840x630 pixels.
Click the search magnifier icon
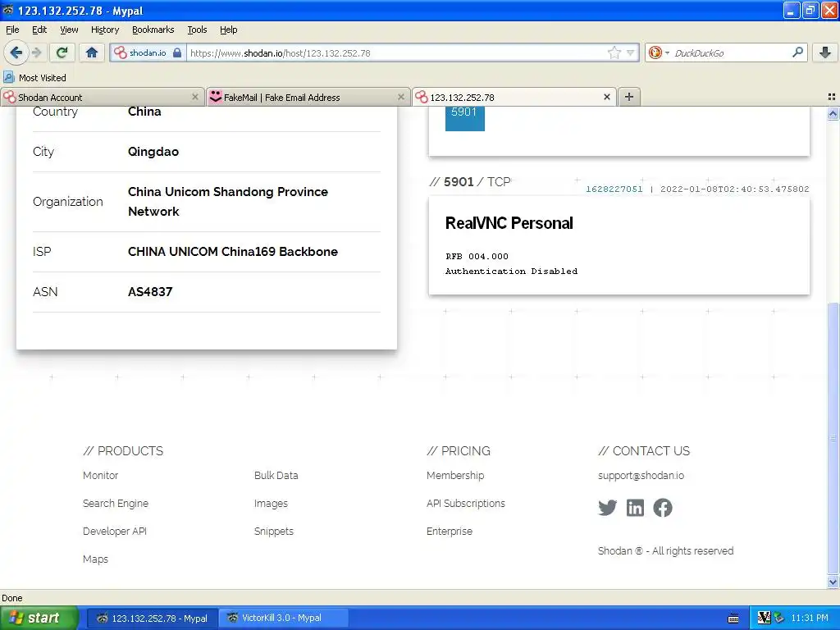pos(797,52)
